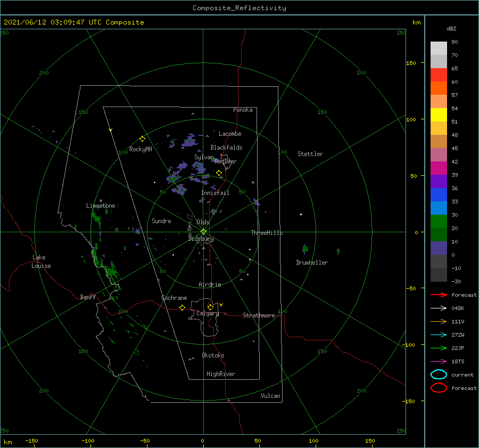Click the RockyMH label
This screenshot has width=479, height=448.
141,149
